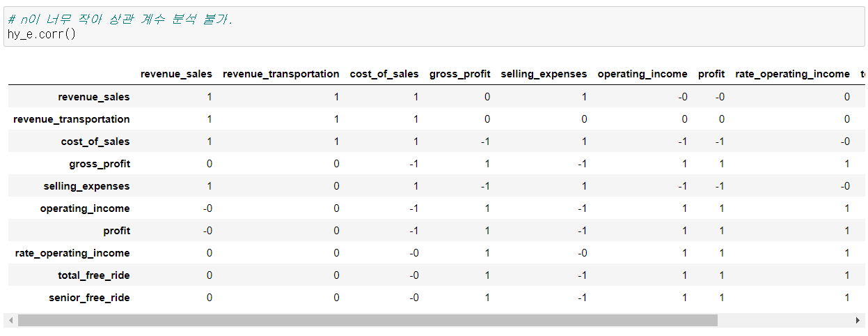The width and height of the screenshot is (868, 336).
Task: Select the selling_expenses row label
Action: coord(87,186)
